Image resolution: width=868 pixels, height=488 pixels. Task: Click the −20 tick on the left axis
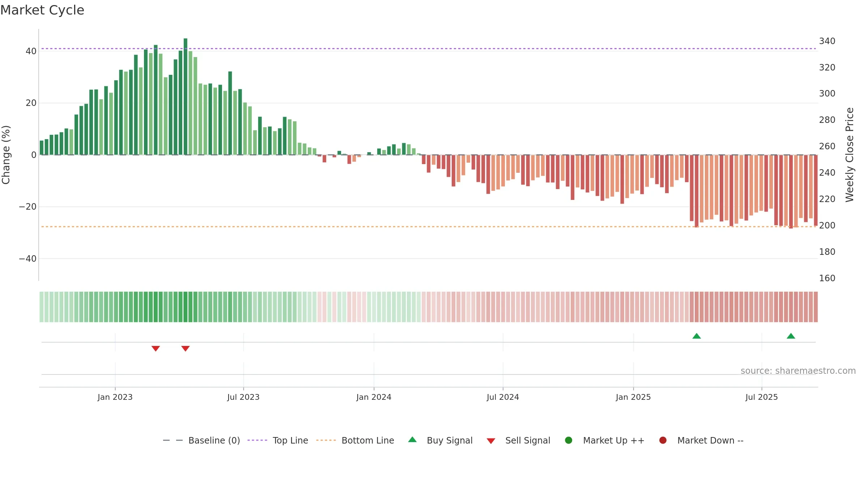pos(28,207)
